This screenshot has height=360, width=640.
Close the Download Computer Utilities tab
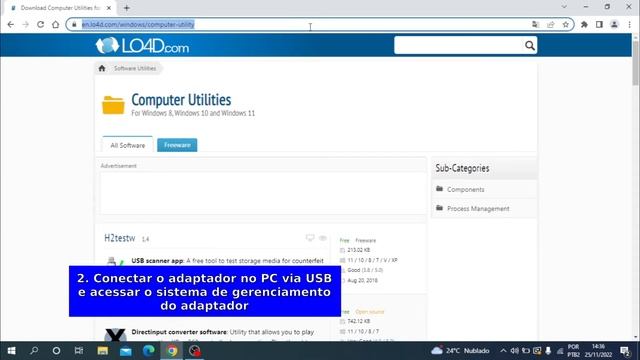(109, 8)
